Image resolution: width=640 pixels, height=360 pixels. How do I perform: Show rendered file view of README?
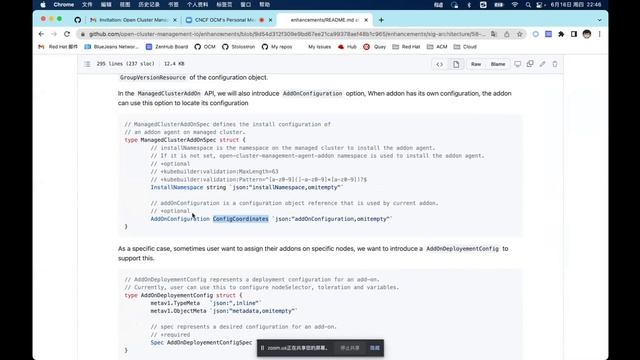point(456,64)
